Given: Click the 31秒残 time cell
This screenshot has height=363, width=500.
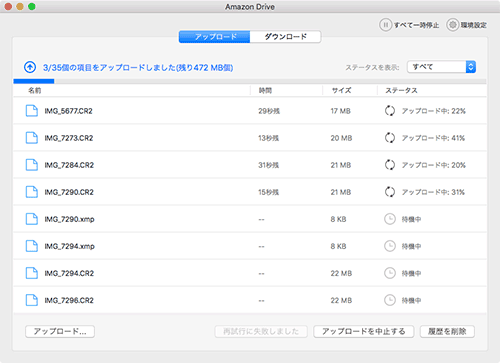Looking at the screenshot, I should [269, 165].
